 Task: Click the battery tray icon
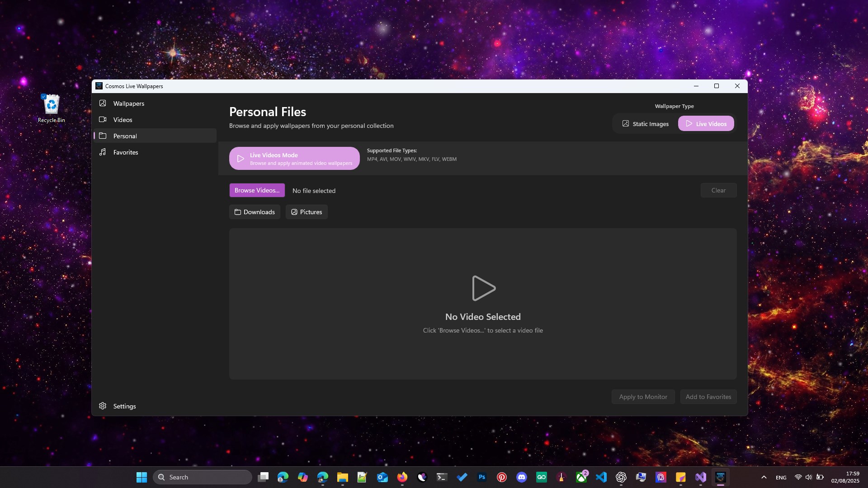820,477
